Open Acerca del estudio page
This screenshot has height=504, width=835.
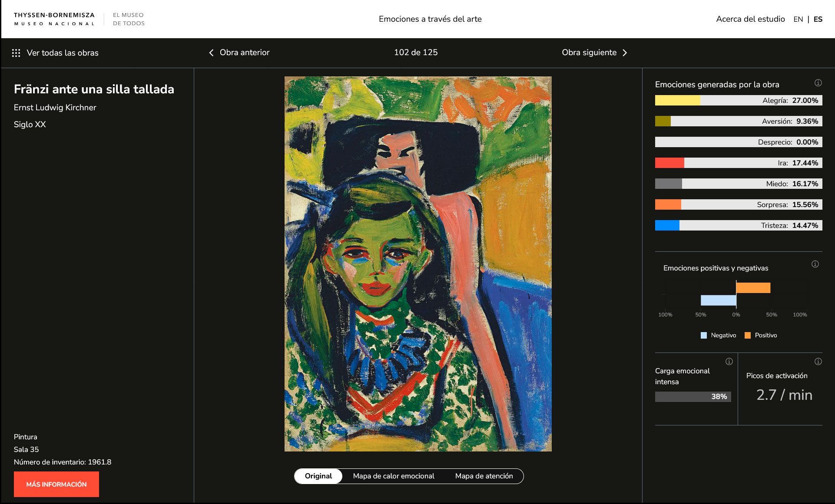750,19
